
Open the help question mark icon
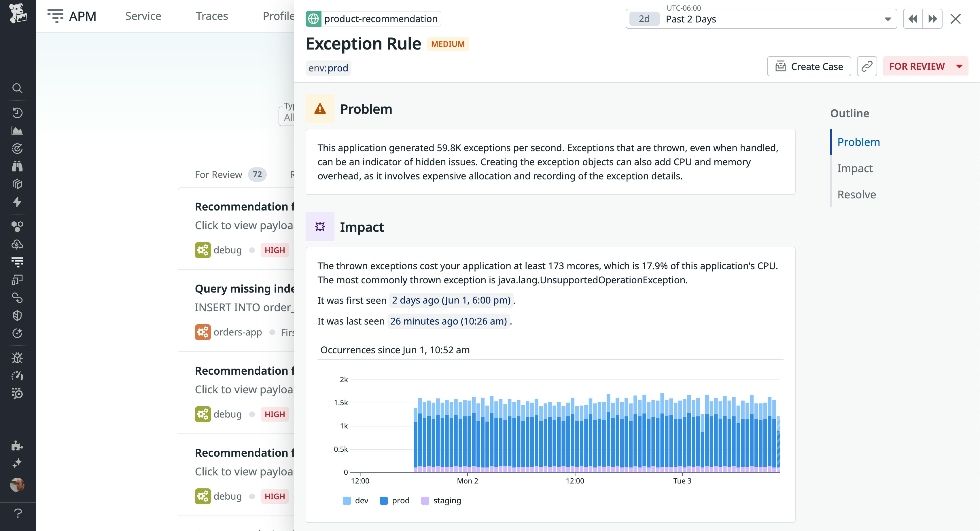click(x=18, y=513)
